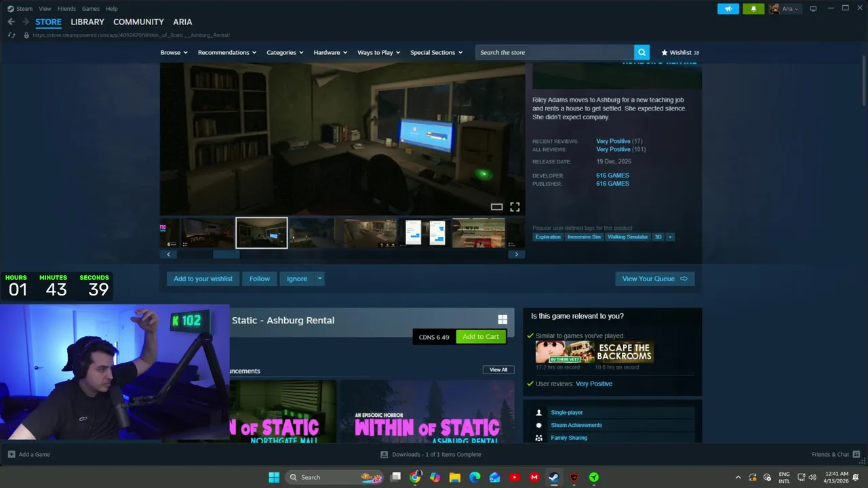Open File Explorer from taskbar

pos(455,477)
